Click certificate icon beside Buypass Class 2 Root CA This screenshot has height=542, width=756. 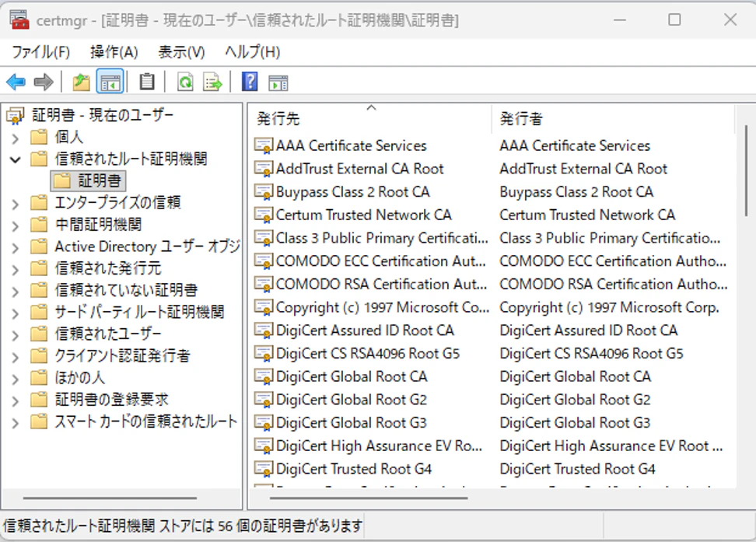click(x=263, y=192)
